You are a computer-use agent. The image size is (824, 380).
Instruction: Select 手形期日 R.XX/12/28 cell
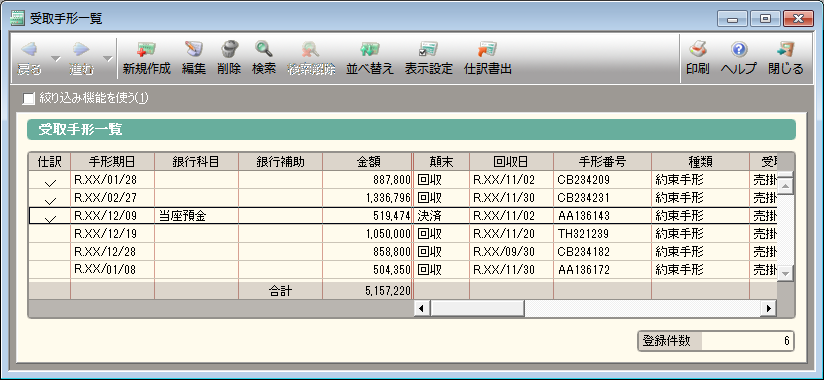(112, 252)
